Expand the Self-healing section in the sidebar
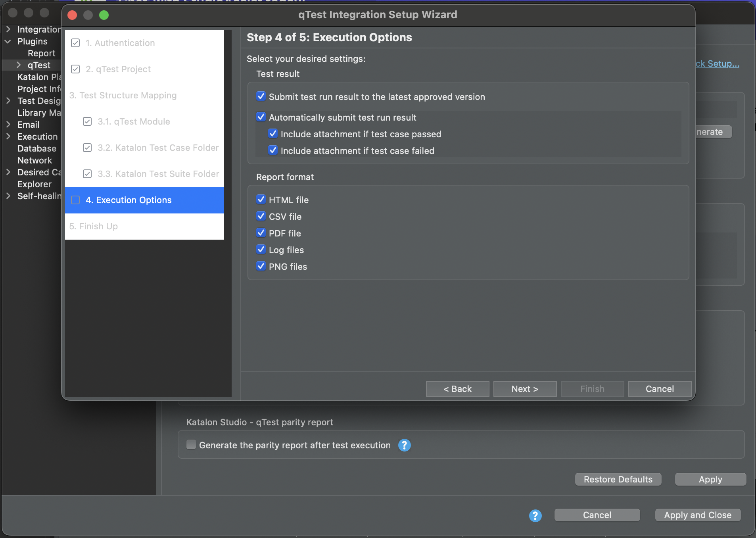The width and height of the screenshot is (756, 538). tap(8, 196)
